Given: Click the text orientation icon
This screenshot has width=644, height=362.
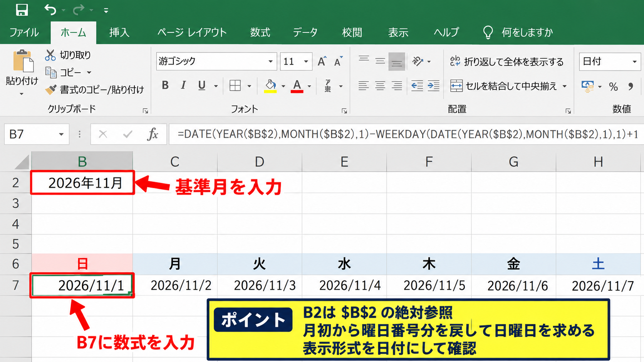Looking at the screenshot, I should (418, 61).
